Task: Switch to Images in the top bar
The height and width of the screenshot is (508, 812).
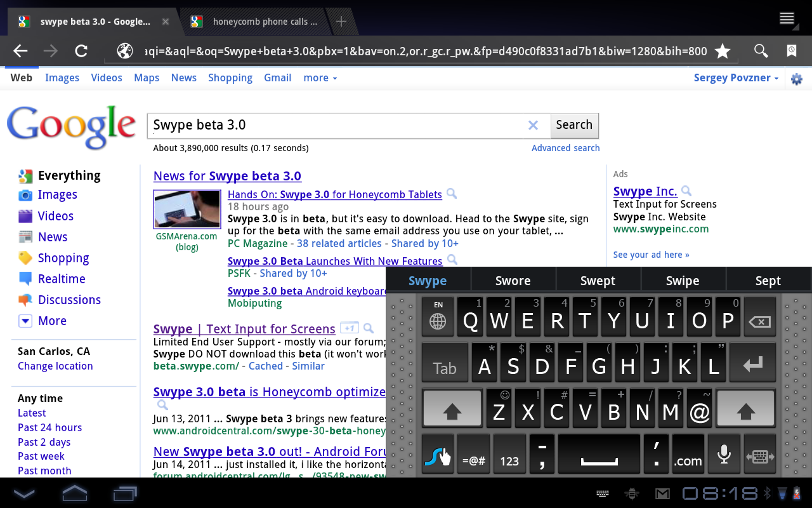Action: click(x=62, y=77)
